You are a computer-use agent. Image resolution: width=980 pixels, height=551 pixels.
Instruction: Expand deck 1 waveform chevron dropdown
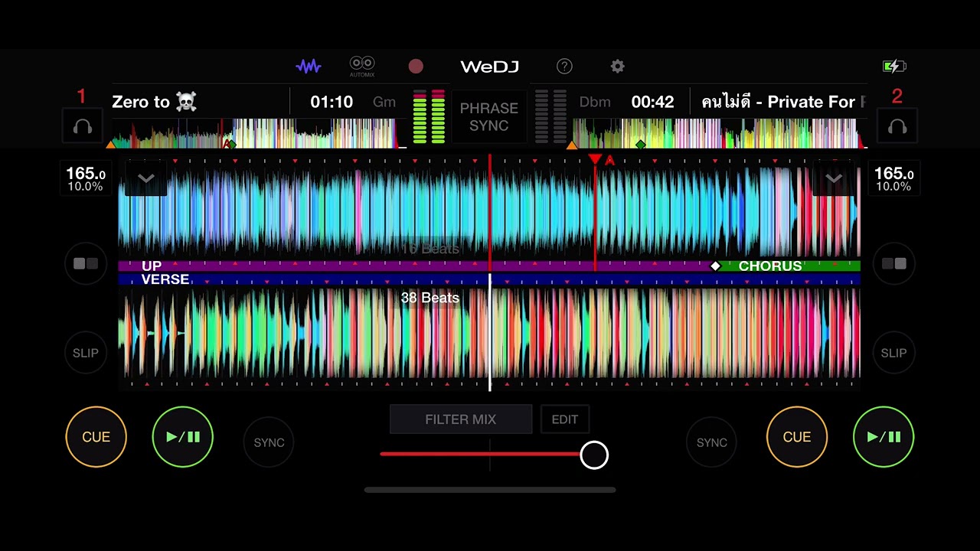click(145, 178)
